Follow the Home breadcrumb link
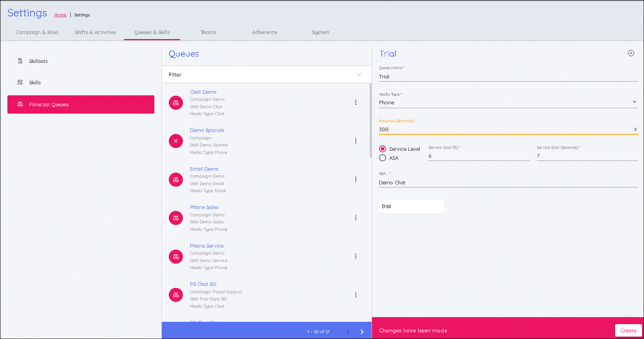This screenshot has height=339, width=644. click(60, 15)
